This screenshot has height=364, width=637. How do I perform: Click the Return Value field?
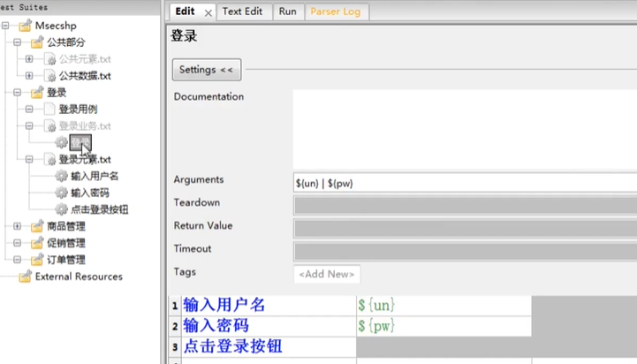pos(465,229)
